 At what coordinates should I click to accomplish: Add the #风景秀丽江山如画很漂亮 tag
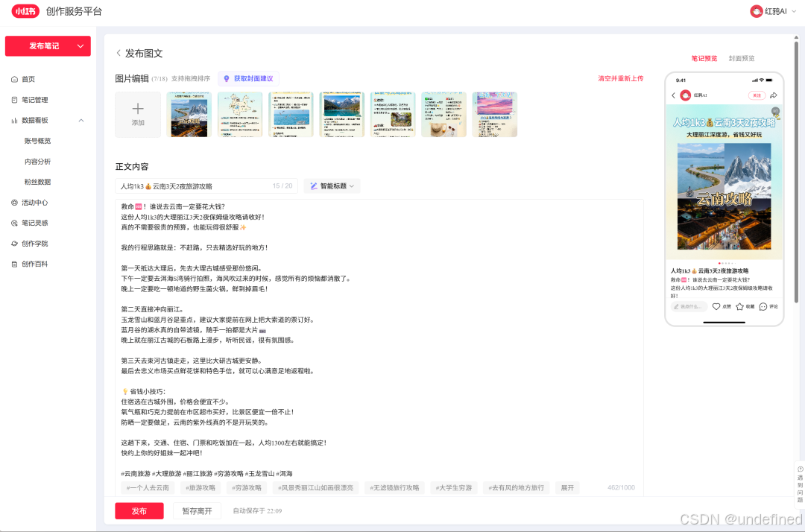(x=316, y=487)
